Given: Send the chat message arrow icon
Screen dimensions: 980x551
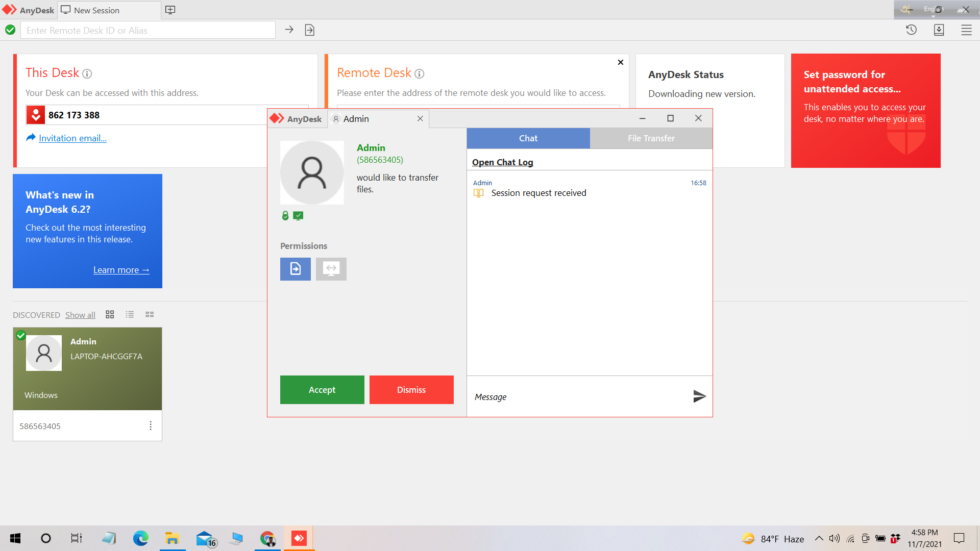Looking at the screenshot, I should 700,396.
